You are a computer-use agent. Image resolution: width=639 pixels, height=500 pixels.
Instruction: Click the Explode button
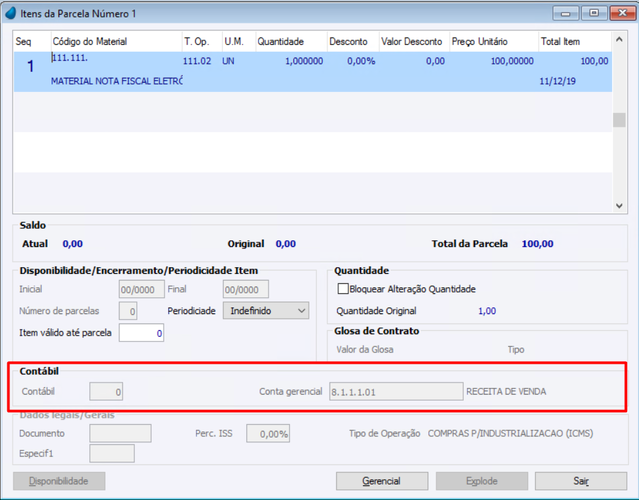(482, 481)
